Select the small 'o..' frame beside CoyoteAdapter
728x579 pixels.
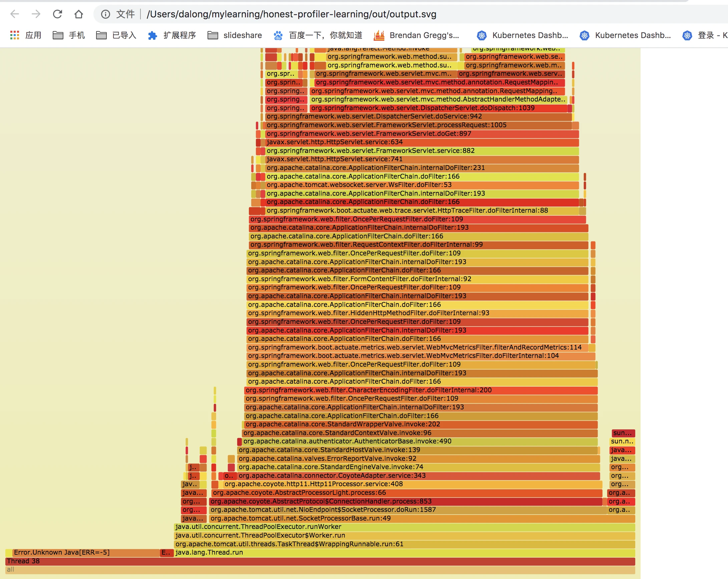pyautogui.click(x=230, y=475)
